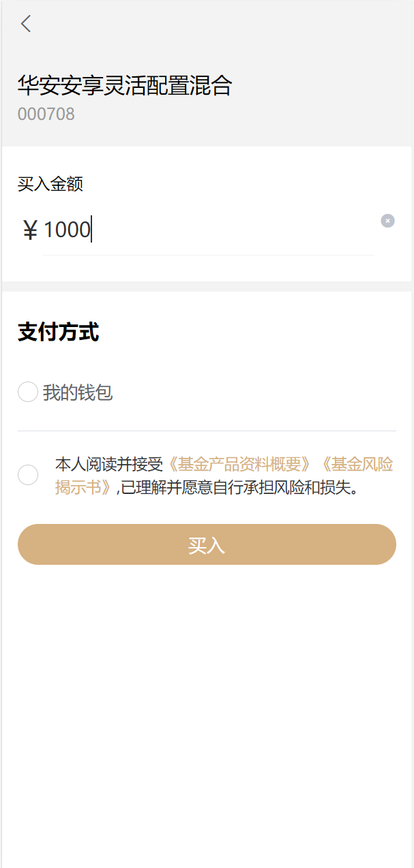Click the 1000 amount value

pyautogui.click(x=67, y=230)
